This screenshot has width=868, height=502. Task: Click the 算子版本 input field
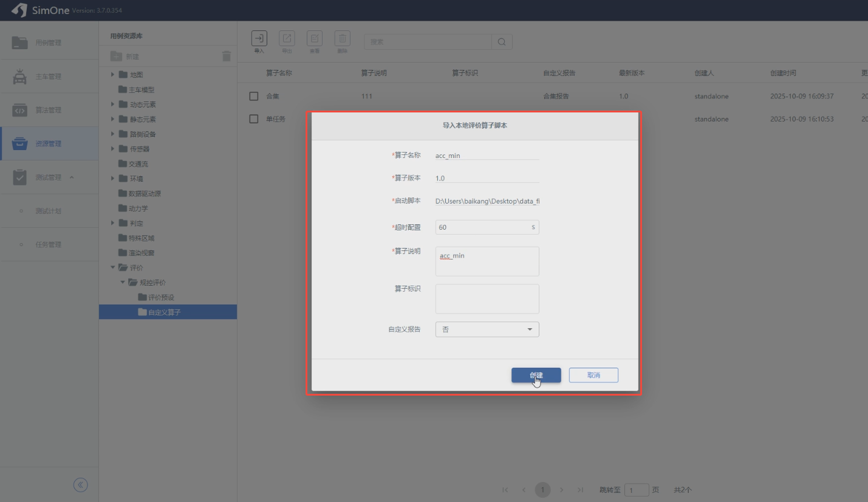[x=487, y=178]
